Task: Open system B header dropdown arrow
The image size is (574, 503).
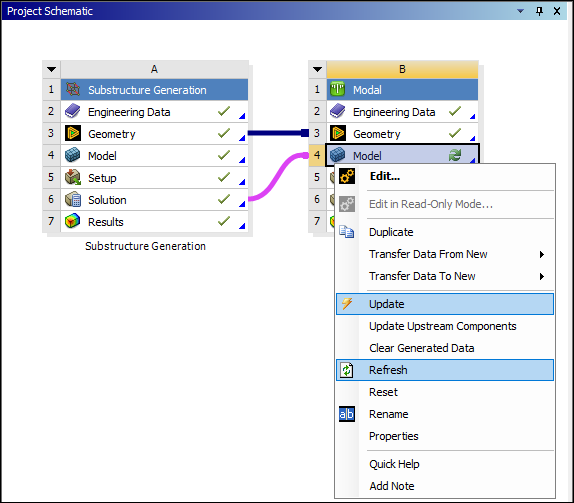Action: tap(317, 69)
